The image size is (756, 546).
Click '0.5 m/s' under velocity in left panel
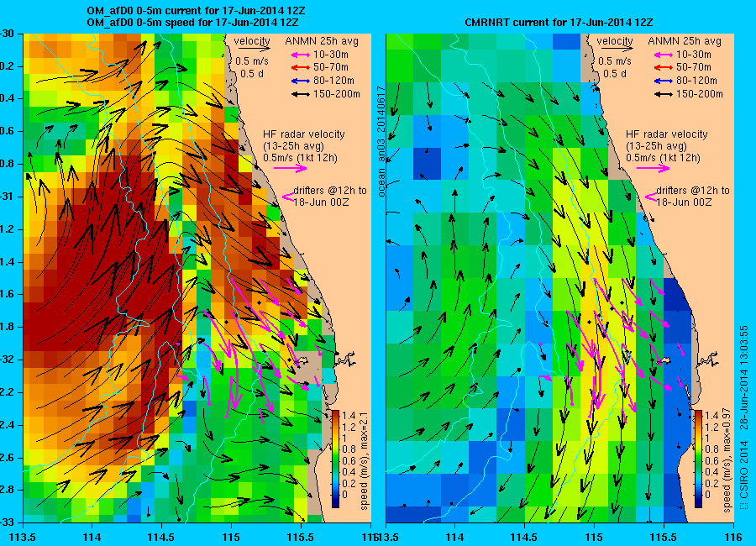(x=252, y=61)
